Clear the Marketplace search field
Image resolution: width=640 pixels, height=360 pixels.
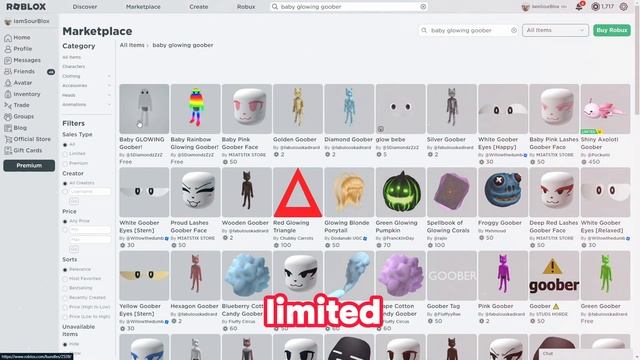pyautogui.click(x=514, y=30)
